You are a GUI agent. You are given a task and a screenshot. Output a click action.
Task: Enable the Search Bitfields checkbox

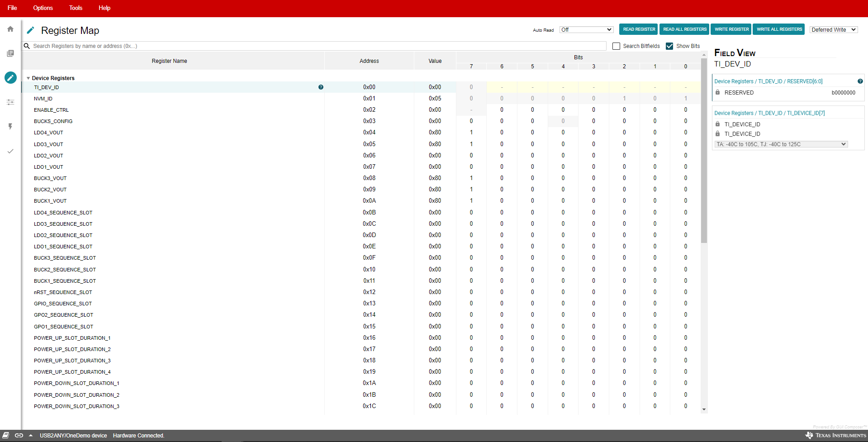coord(616,46)
